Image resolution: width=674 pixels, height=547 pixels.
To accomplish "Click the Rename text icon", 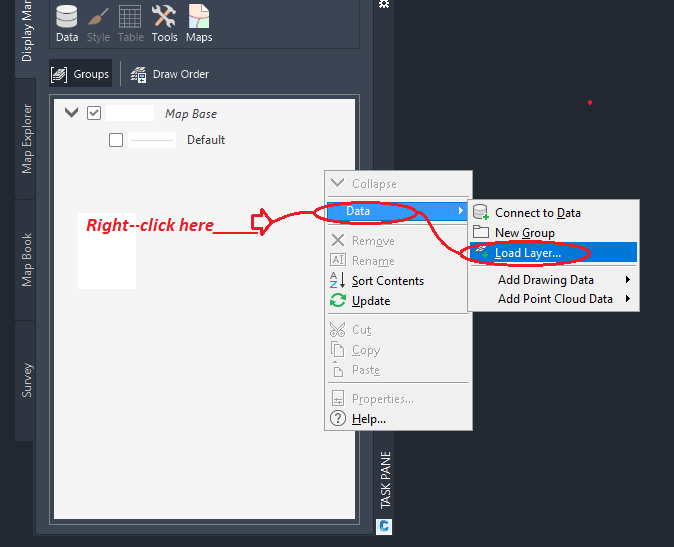I will click(337, 260).
